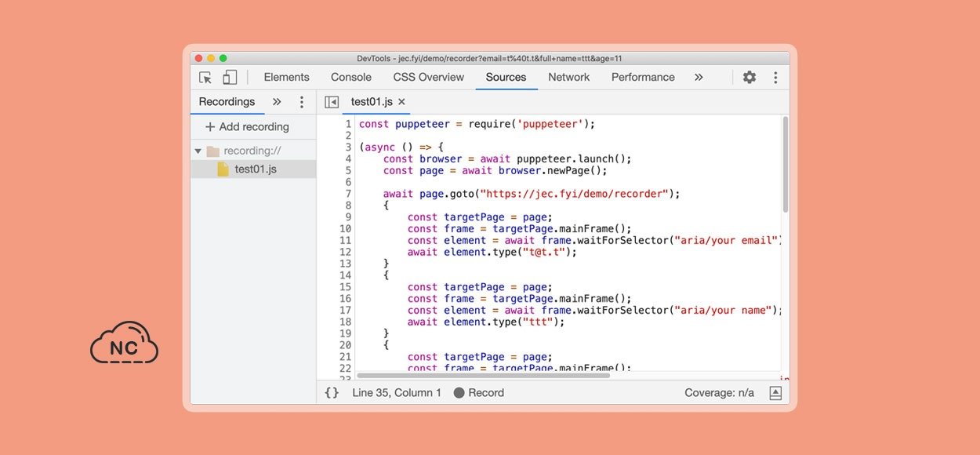Show more DevTools panels chevron

click(699, 77)
